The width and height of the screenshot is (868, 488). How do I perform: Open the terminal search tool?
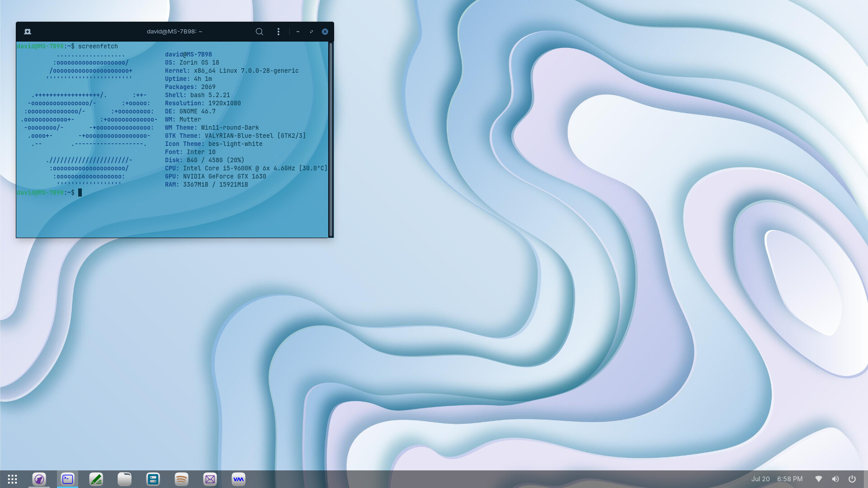coord(259,32)
